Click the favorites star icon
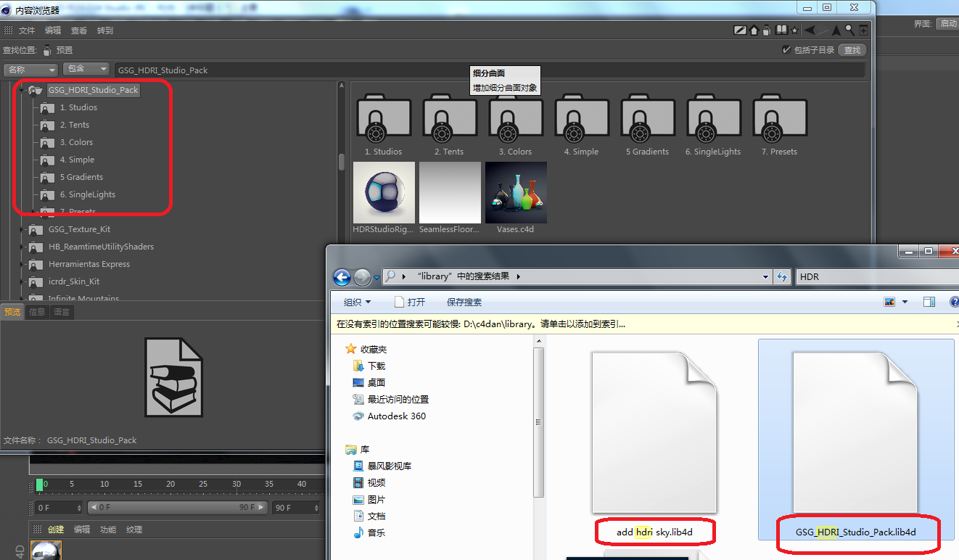The width and height of the screenshot is (959, 560). tap(794, 30)
